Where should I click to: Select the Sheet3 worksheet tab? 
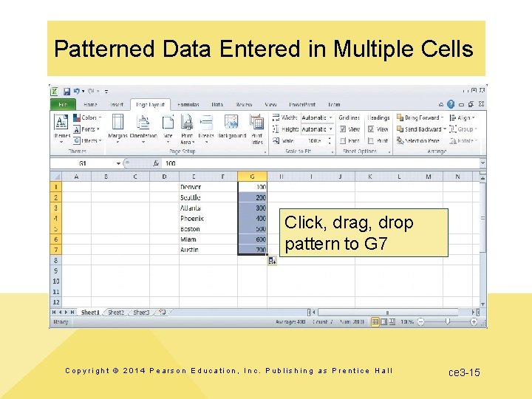tap(141, 312)
